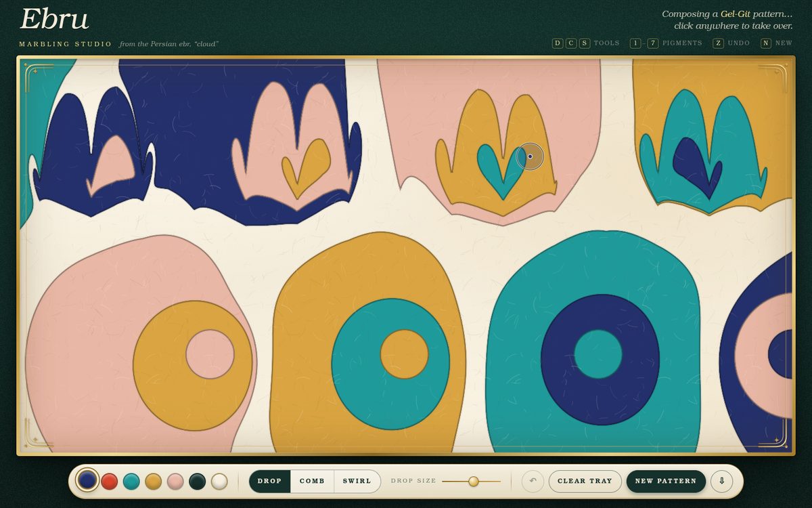Viewport: 812px width, 508px height.
Task: Click the Z key hint beside Undo
Action: (x=718, y=43)
